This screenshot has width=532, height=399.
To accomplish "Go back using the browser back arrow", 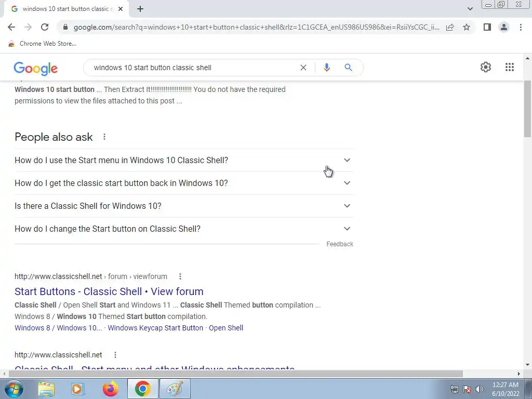I will click(x=11, y=27).
